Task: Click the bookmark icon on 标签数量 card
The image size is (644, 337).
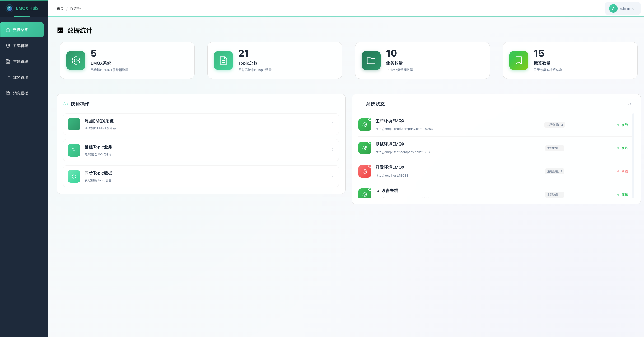Action: (x=519, y=60)
